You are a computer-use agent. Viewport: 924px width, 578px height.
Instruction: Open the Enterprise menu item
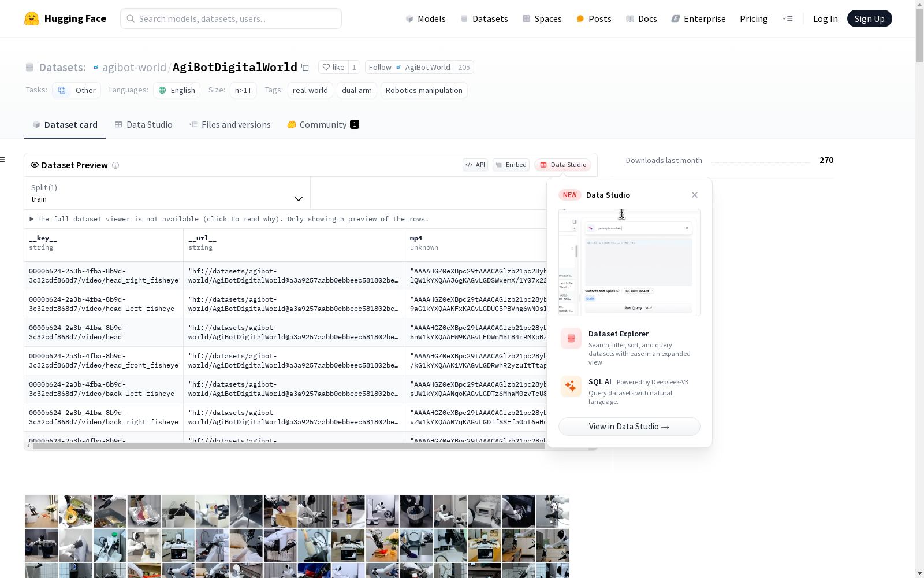[698, 18]
